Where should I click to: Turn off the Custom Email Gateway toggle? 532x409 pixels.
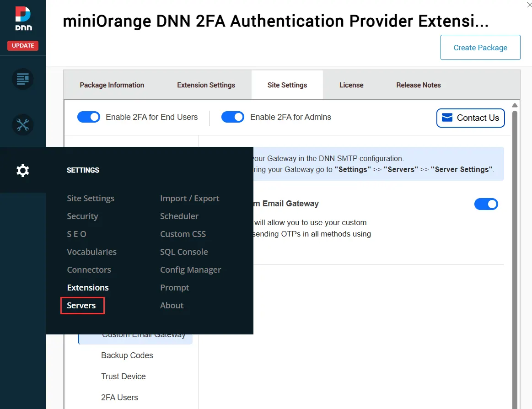click(486, 204)
